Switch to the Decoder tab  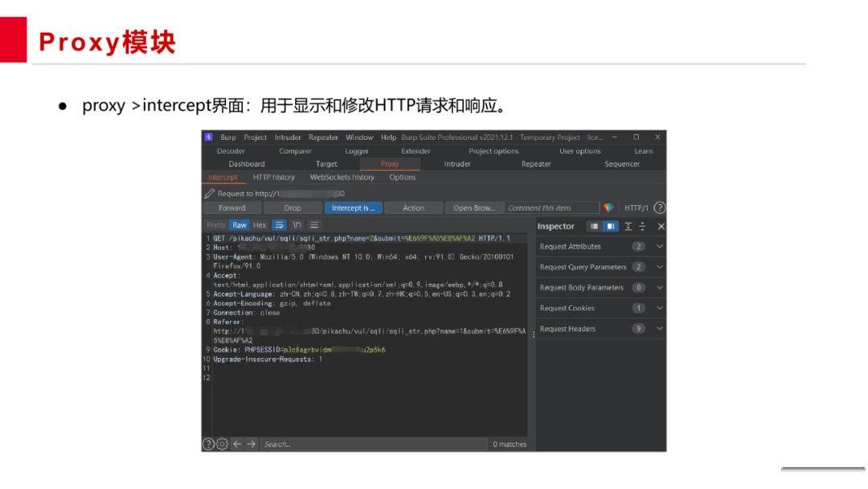tap(231, 150)
